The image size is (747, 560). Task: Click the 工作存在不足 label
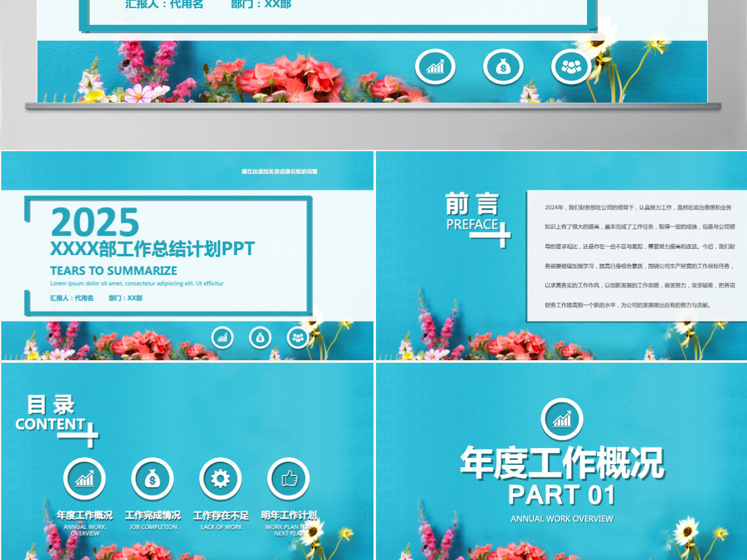(220, 516)
